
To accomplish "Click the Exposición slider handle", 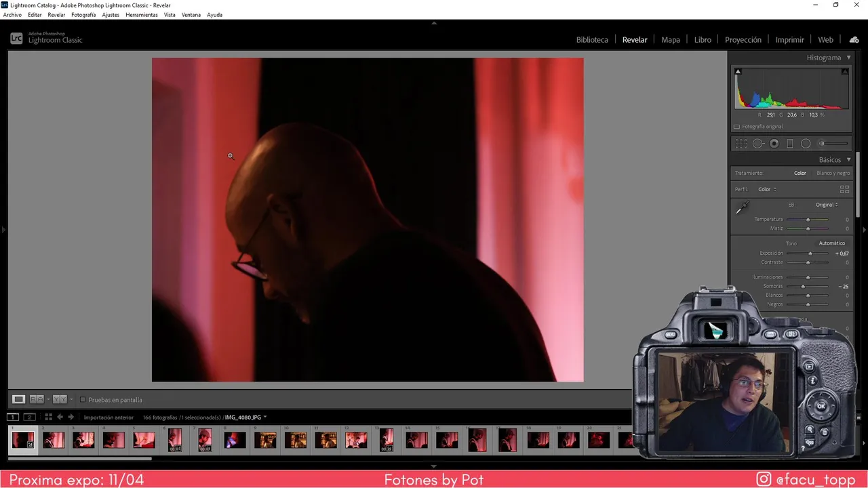I will click(810, 253).
